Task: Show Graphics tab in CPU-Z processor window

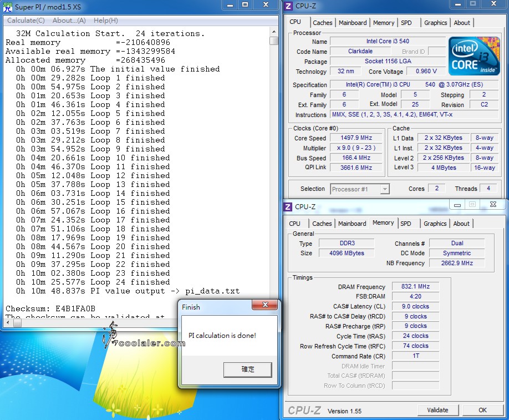Action: [x=435, y=23]
